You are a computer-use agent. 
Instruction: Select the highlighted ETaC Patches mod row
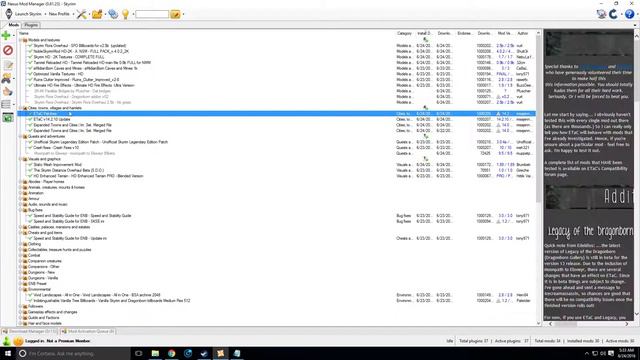tap(276, 113)
